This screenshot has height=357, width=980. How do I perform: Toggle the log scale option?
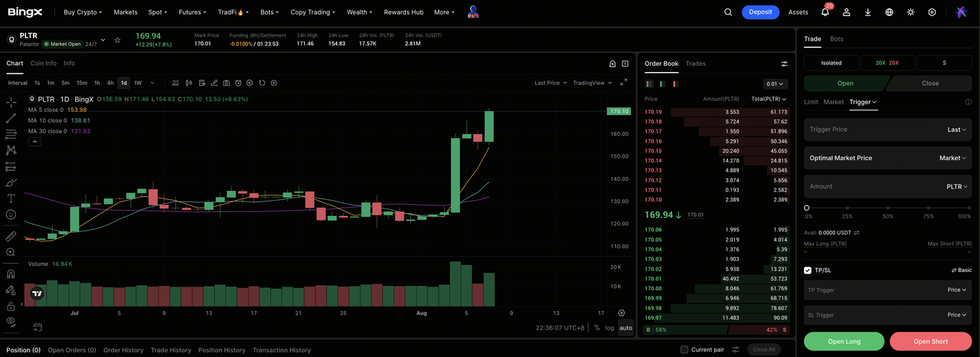(609, 328)
